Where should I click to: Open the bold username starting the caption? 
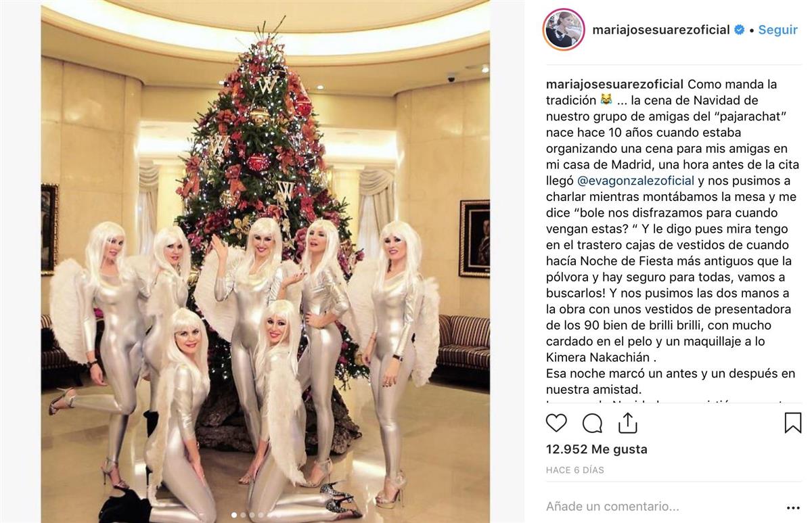pos(614,85)
